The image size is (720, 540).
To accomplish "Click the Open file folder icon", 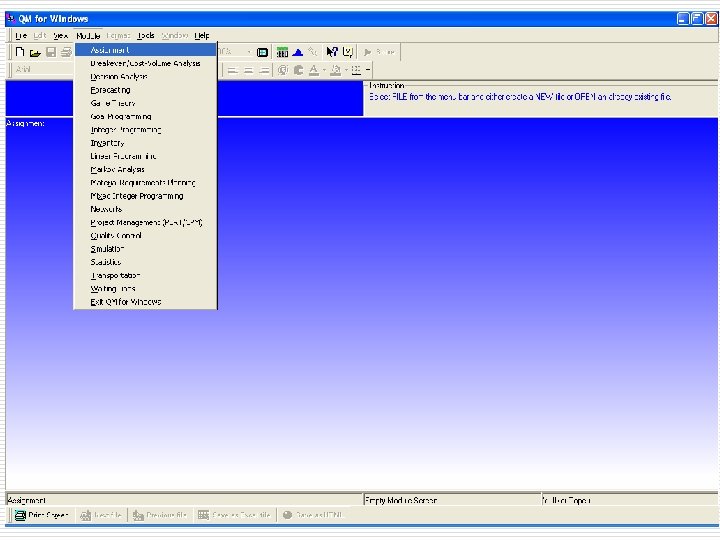I will click(x=35, y=52).
